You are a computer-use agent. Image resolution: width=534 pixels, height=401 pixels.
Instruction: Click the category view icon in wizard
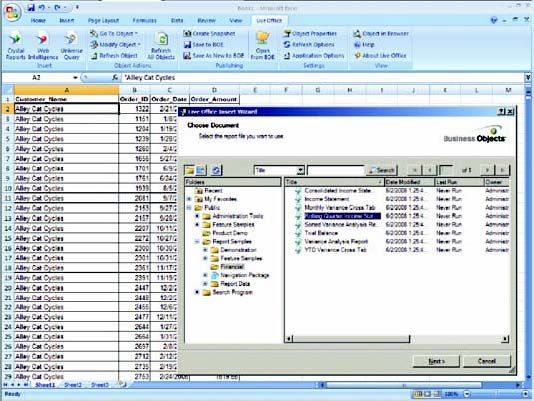pos(201,170)
